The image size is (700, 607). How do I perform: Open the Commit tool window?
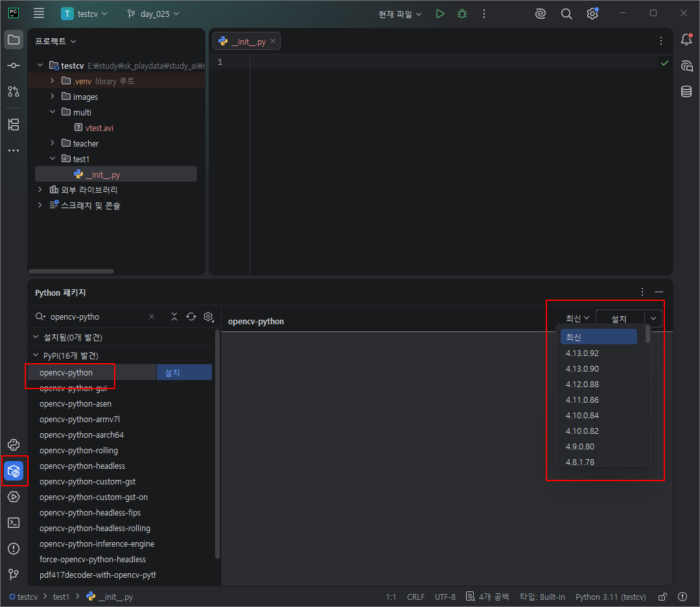pos(14,65)
